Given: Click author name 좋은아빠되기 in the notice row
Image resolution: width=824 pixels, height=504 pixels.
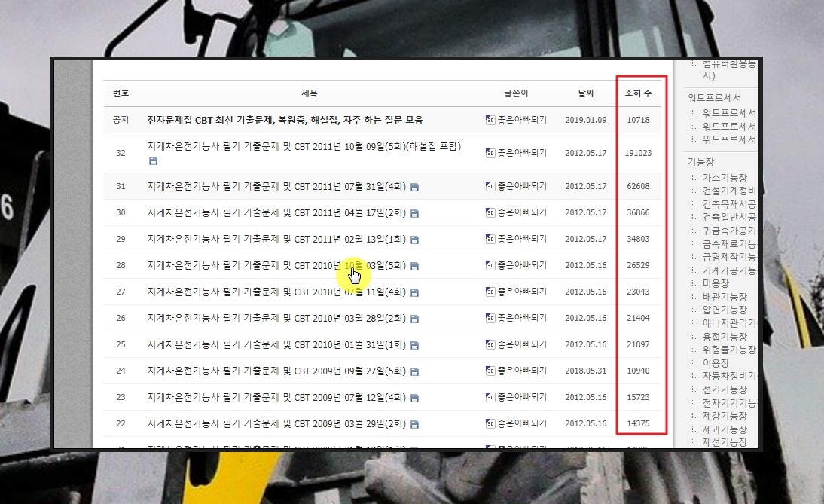Looking at the screenshot, I should coord(523,120).
